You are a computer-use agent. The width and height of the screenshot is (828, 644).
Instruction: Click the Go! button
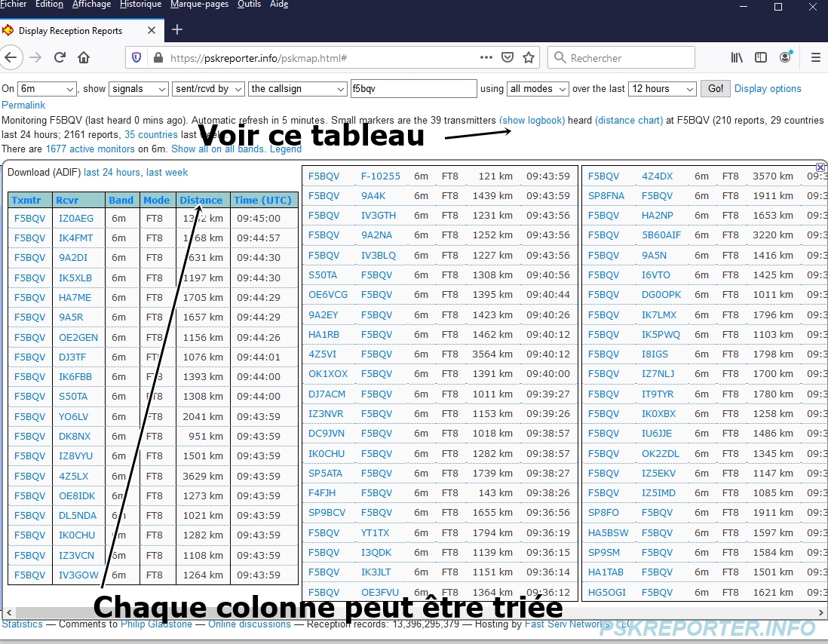click(716, 89)
